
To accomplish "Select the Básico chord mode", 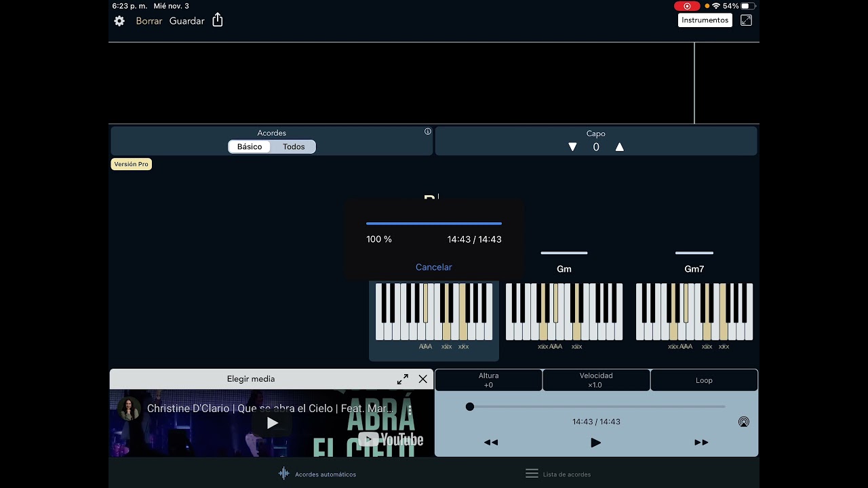I will coord(250,147).
